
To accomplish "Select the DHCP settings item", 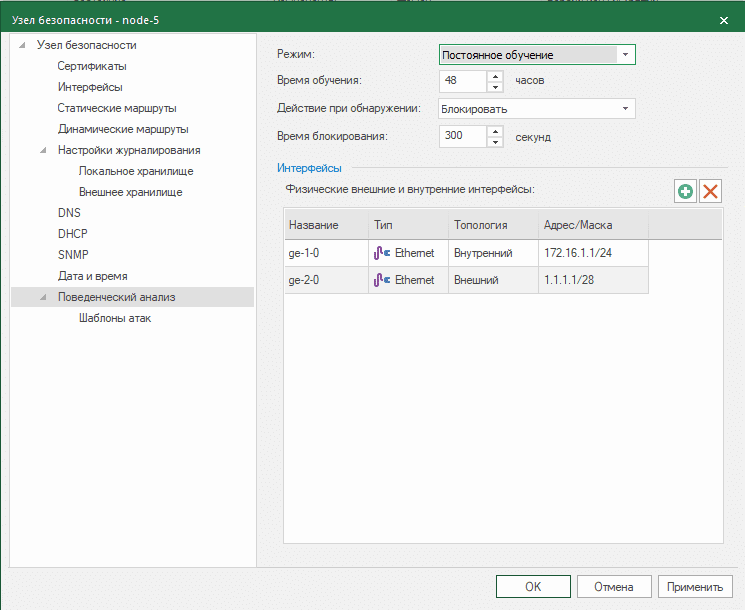I will tap(73, 234).
